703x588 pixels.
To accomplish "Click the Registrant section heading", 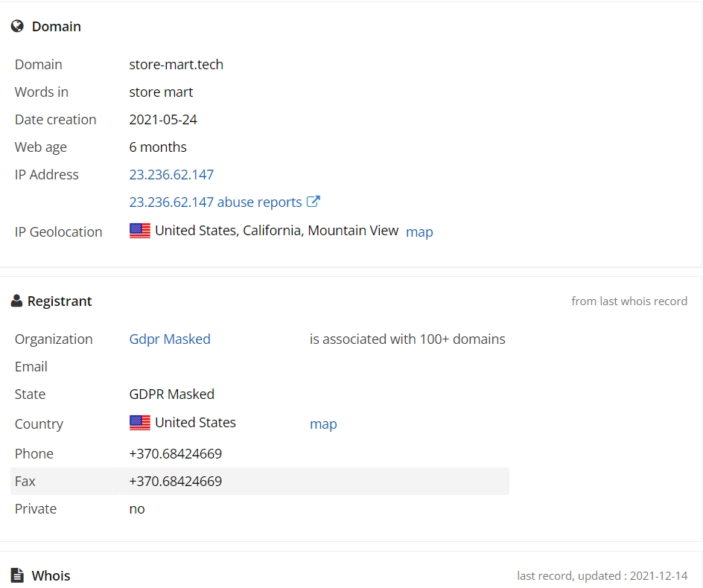I will [x=60, y=301].
